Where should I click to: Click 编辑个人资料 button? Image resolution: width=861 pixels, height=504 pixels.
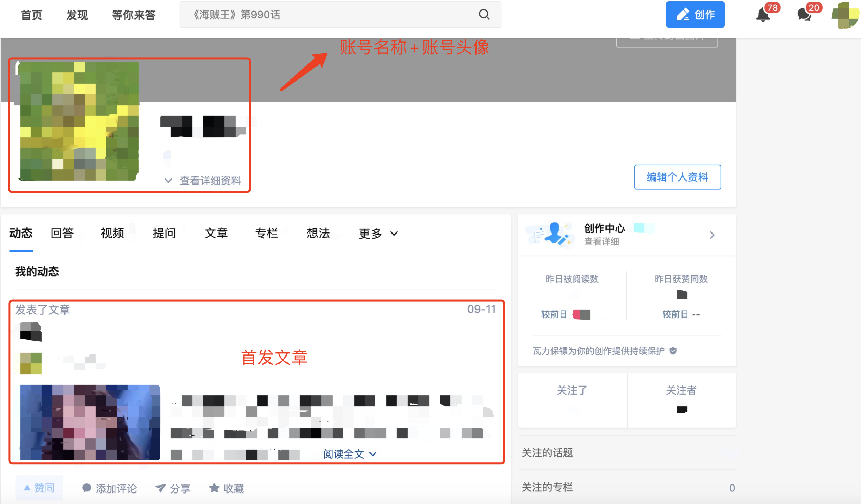tap(677, 177)
